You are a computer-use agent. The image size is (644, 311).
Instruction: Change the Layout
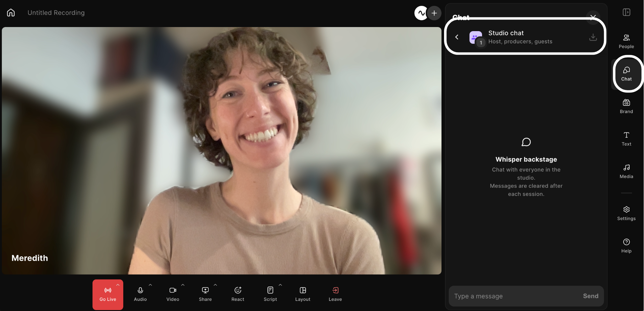pyautogui.click(x=303, y=295)
